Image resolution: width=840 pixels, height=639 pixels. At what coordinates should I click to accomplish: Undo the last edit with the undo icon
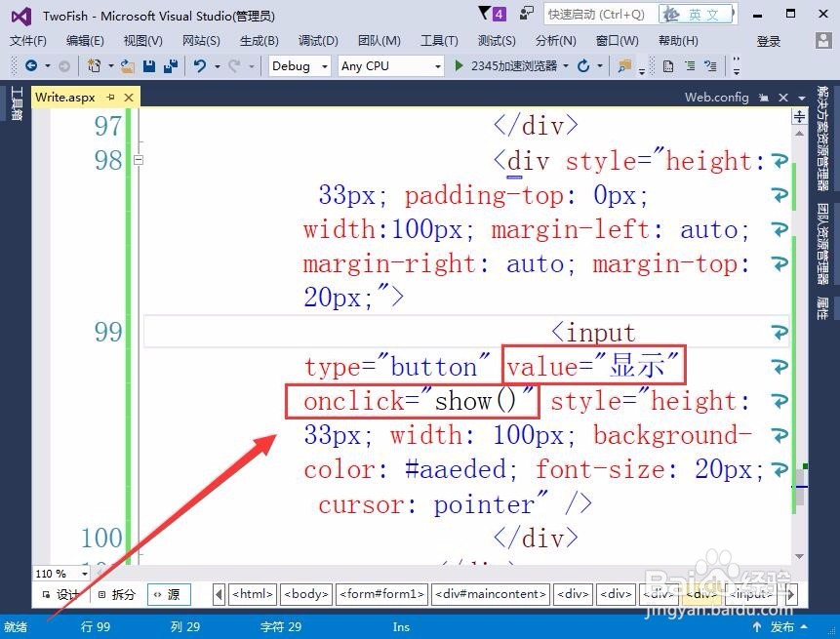[x=200, y=66]
